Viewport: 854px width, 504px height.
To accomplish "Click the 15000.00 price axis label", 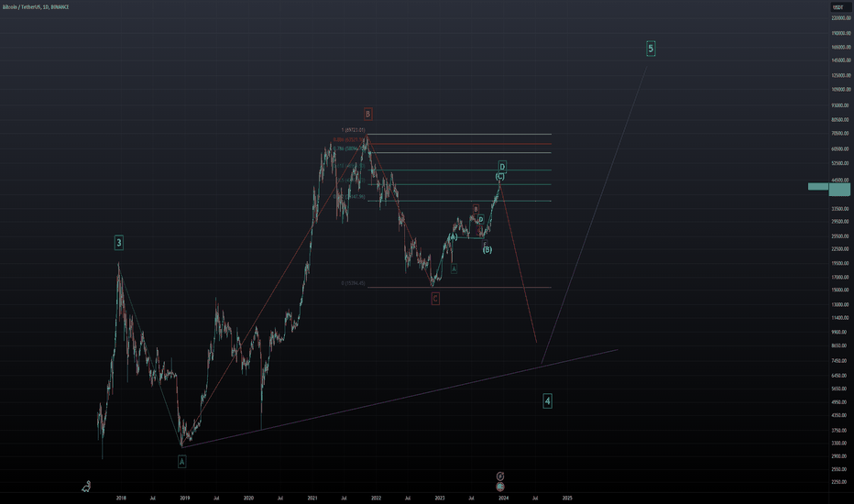I will [840, 290].
